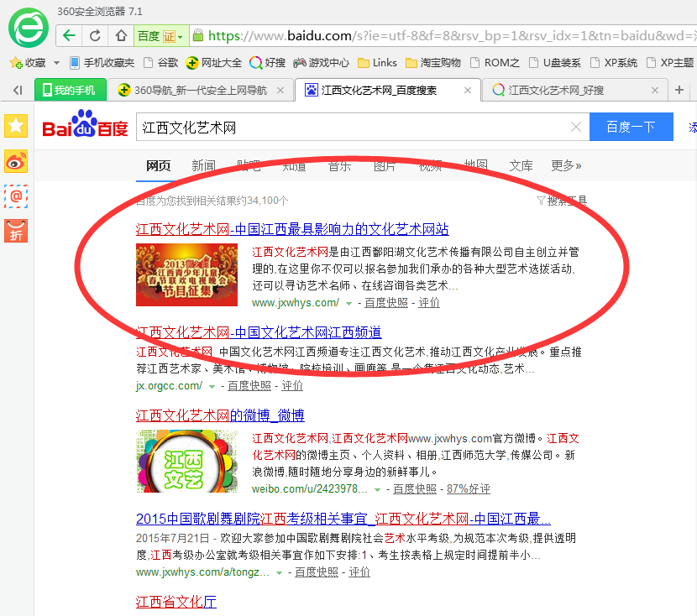
Task: Switch to the 江西文化艺术网_好搜 tab
Action: tap(574, 90)
